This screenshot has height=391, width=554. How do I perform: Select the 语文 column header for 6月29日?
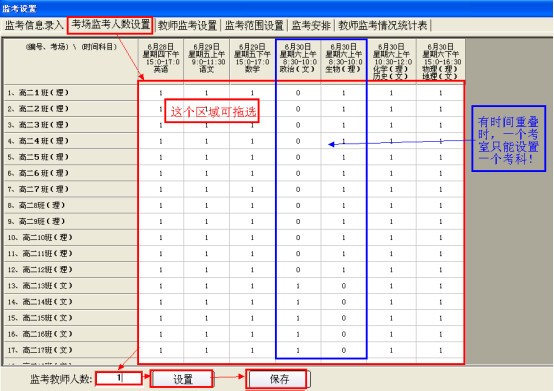coord(206,60)
